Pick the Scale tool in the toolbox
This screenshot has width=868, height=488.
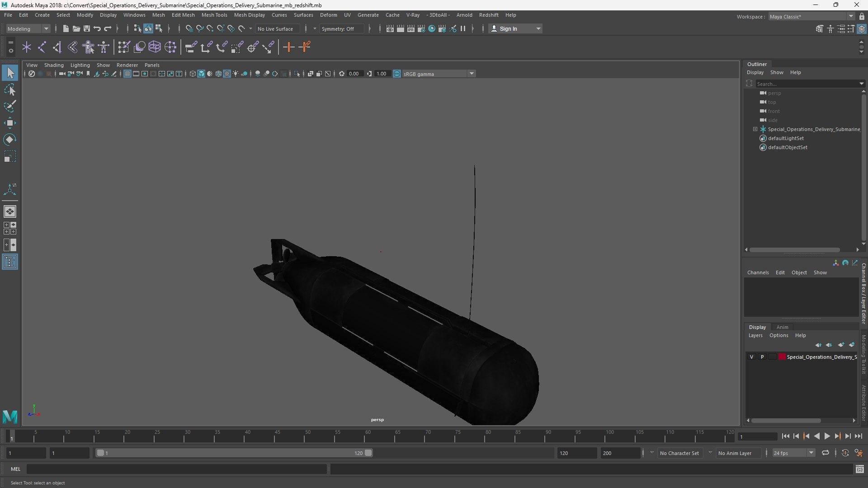10,156
